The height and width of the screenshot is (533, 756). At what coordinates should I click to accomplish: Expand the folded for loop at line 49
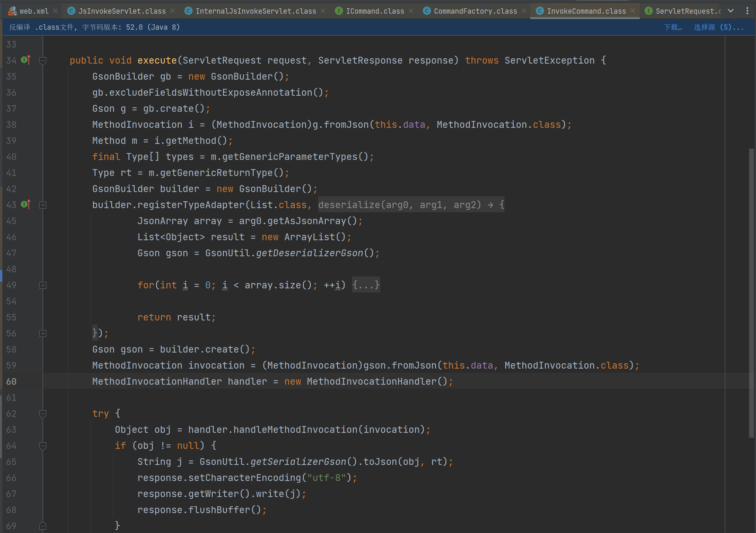43,285
